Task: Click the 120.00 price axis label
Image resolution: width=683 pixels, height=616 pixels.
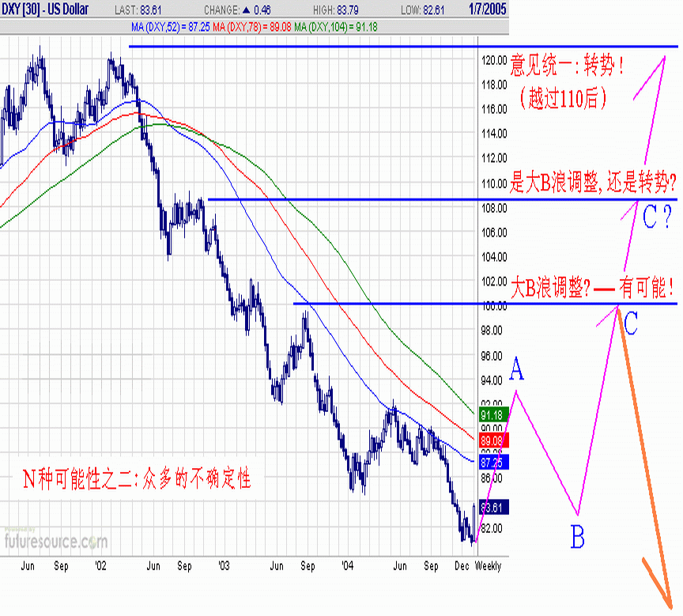Action: coord(494,61)
